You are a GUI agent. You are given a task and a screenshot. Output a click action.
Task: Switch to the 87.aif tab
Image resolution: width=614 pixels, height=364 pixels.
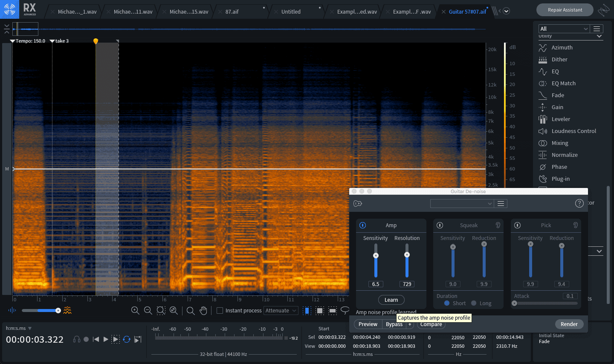232,12
